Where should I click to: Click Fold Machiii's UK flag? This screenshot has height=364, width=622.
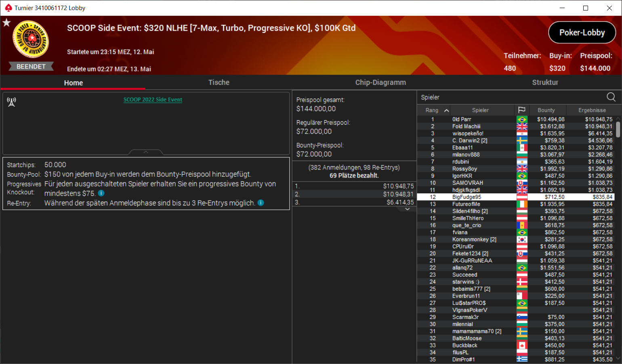(522, 126)
